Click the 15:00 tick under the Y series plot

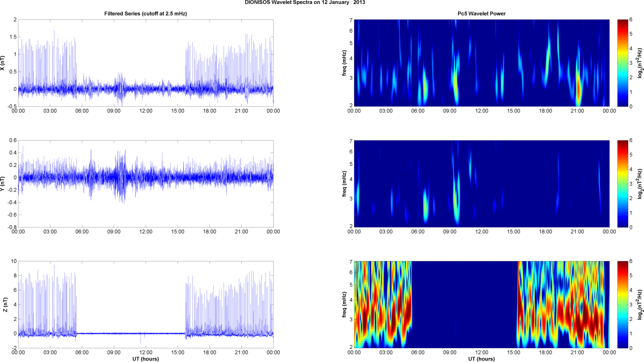[178, 232]
